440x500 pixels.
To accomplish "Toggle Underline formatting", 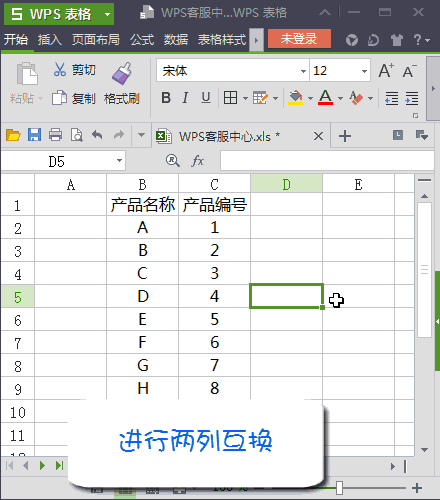I will (x=206, y=98).
